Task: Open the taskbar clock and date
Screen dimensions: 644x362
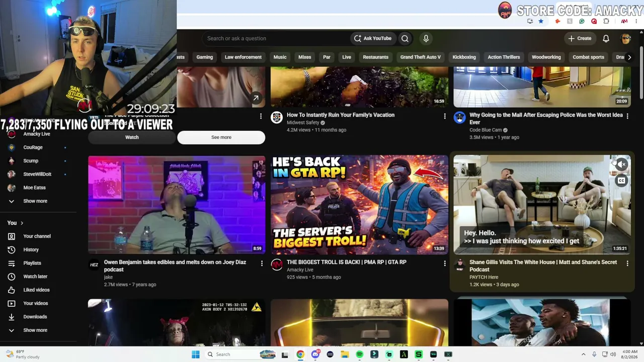Action: pos(630,354)
